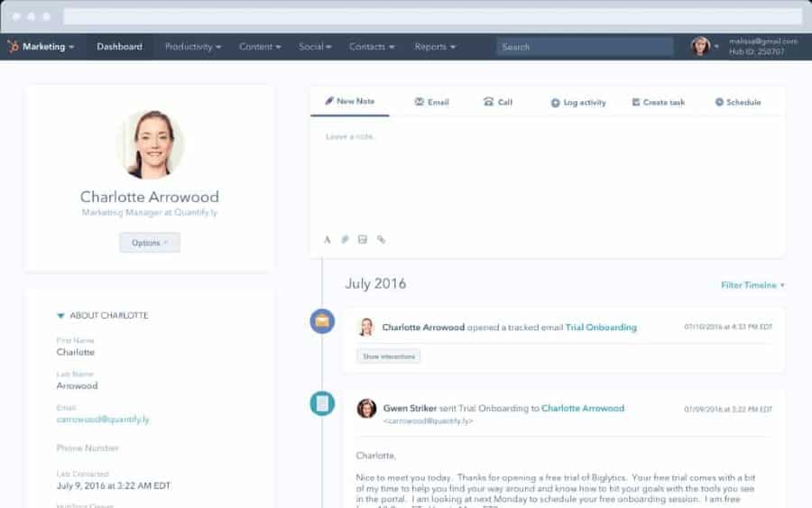Click Charlotte Arrowood's profile photo
The width and height of the screenshot is (812, 508).
(152, 144)
